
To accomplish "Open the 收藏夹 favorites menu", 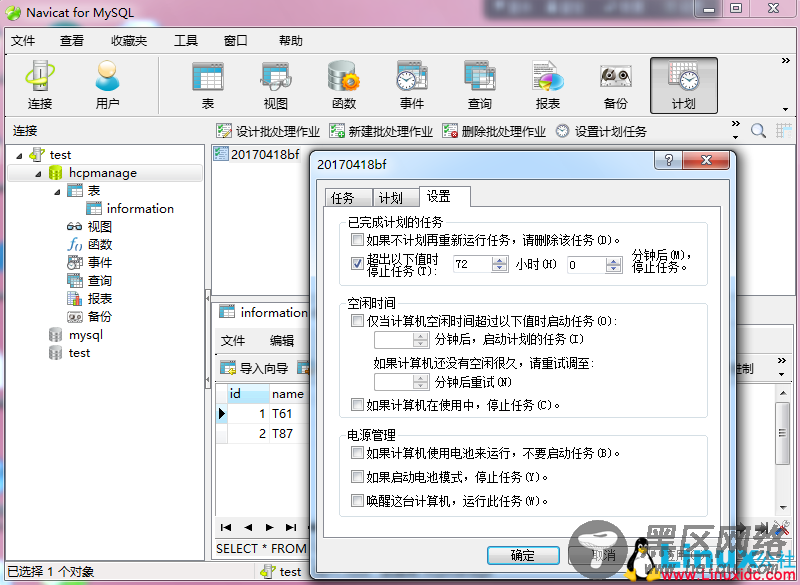I will click(x=129, y=41).
